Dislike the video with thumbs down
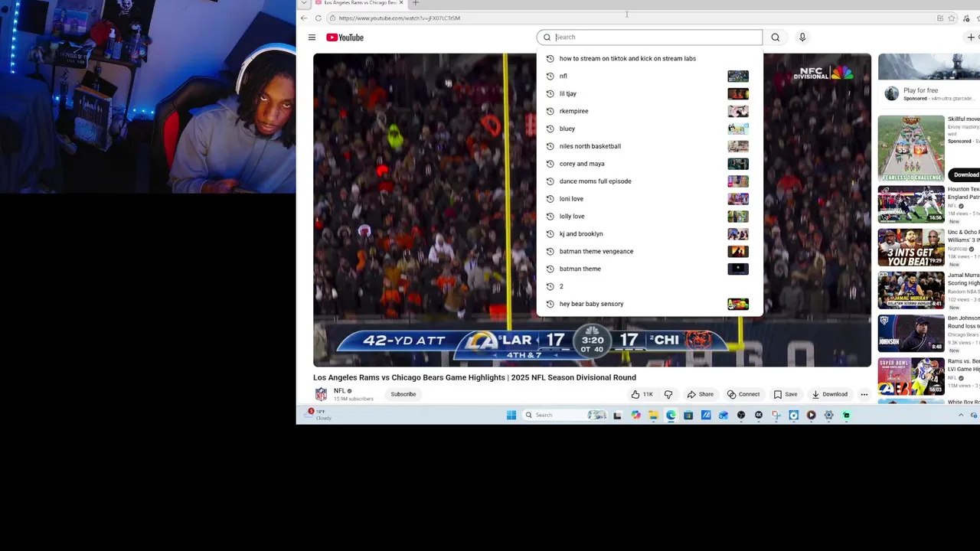The width and height of the screenshot is (980, 551). pyautogui.click(x=668, y=394)
